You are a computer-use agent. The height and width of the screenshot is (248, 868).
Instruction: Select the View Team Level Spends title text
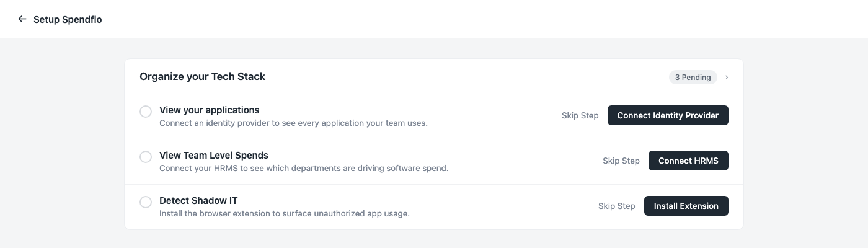click(x=214, y=156)
